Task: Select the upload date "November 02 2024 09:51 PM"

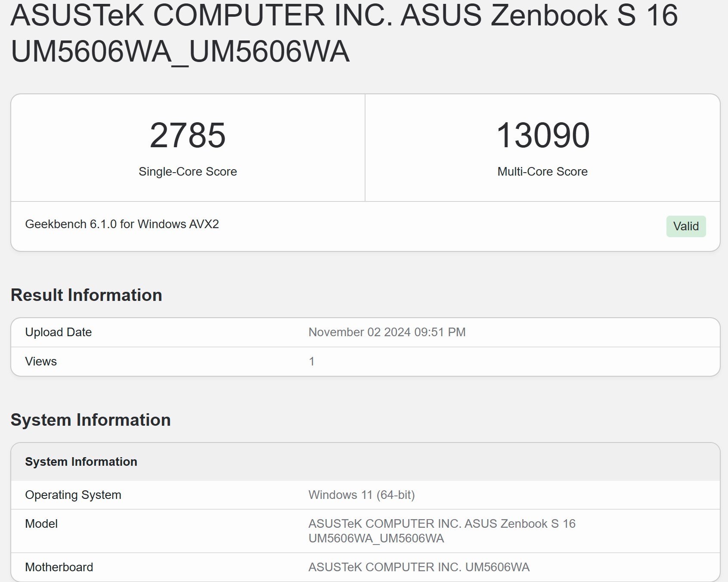Action: click(x=387, y=332)
